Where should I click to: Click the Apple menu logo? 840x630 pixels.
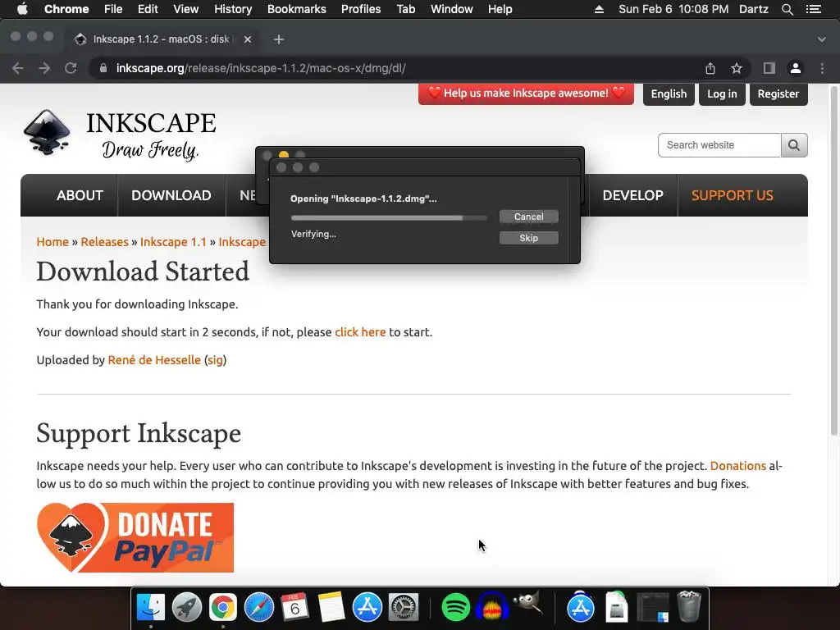pyautogui.click(x=22, y=9)
